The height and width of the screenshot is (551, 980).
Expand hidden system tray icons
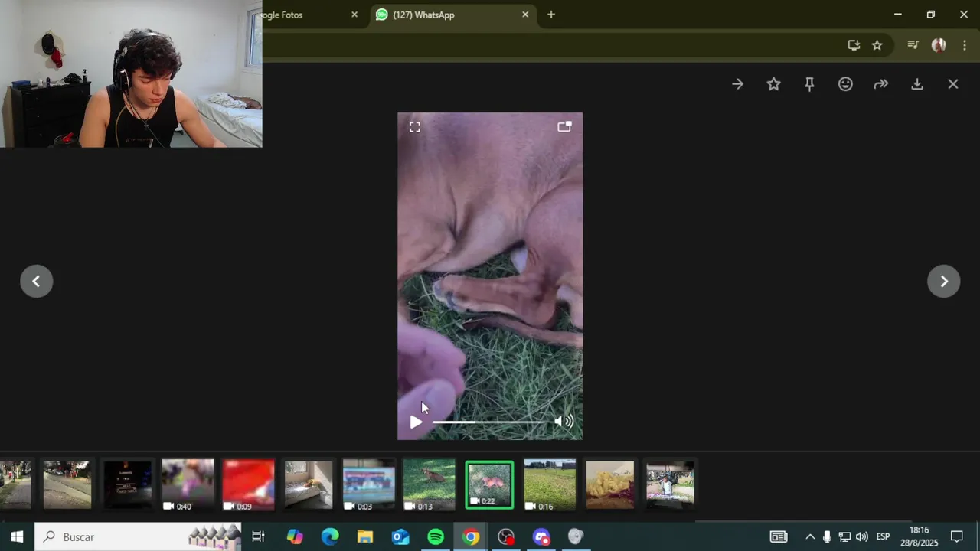[810, 537]
